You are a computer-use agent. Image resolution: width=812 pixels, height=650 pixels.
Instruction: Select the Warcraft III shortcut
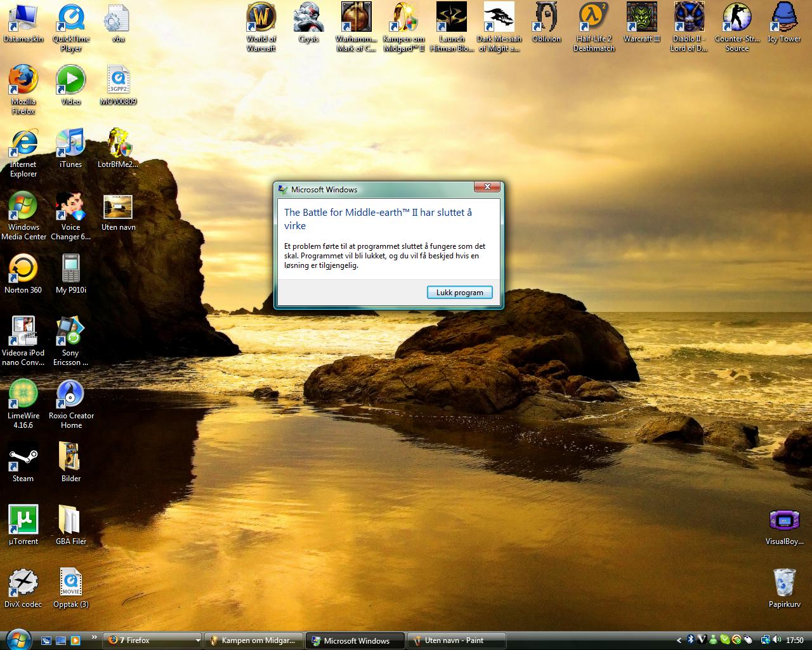(642, 23)
